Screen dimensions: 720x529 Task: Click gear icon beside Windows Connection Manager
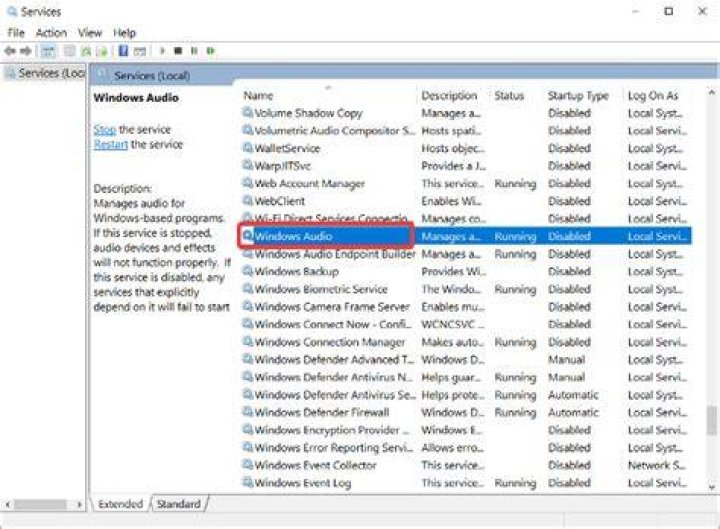click(x=248, y=342)
